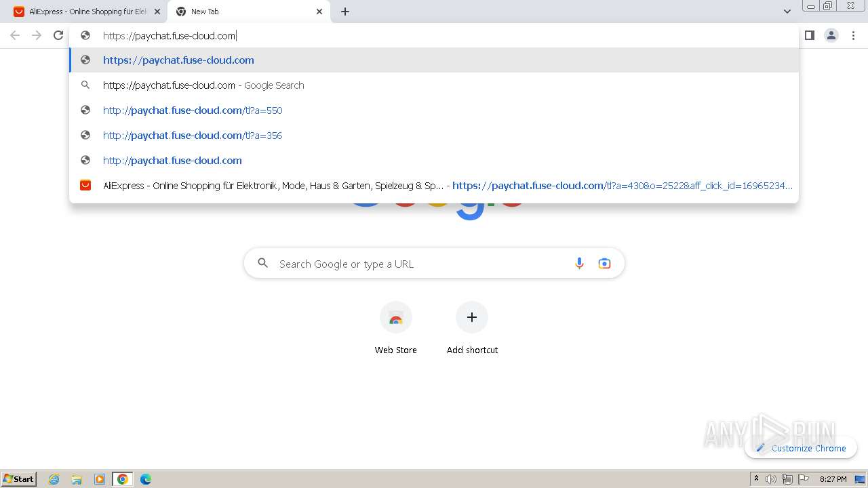Select plain http://paychat.fuse-cloud.com suggestion
Image resolution: width=868 pixels, height=488 pixels.
434,161
